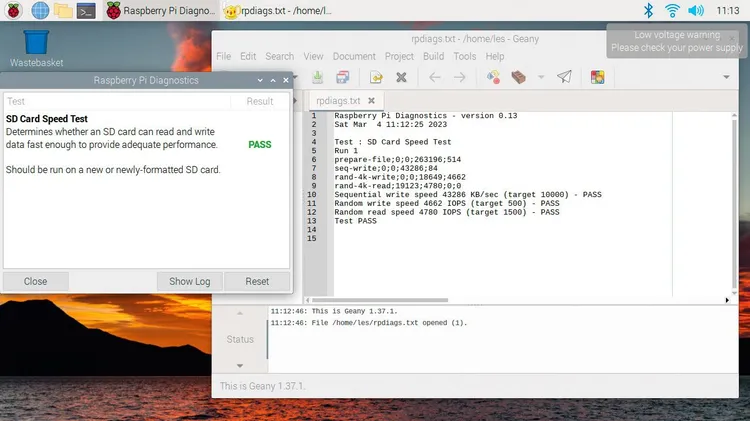Navigate back with the left arrow icon

pyautogui.click(x=434, y=77)
